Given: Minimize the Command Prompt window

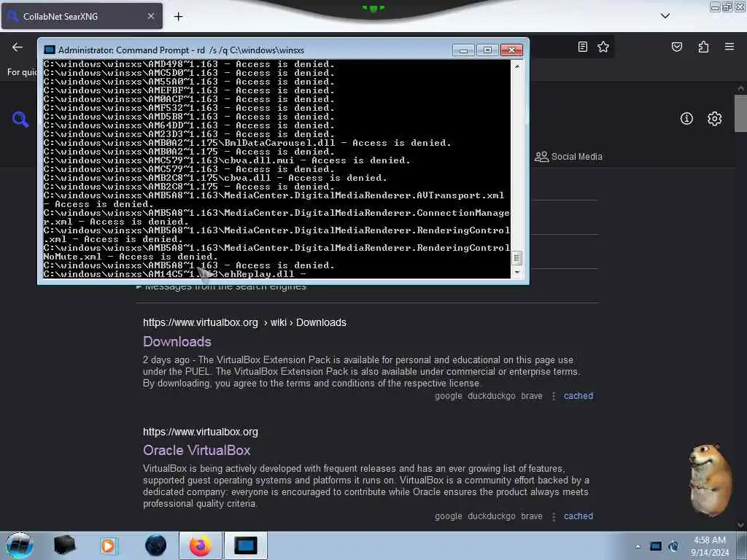Looking at the screenshot, I should coord(463,50).
